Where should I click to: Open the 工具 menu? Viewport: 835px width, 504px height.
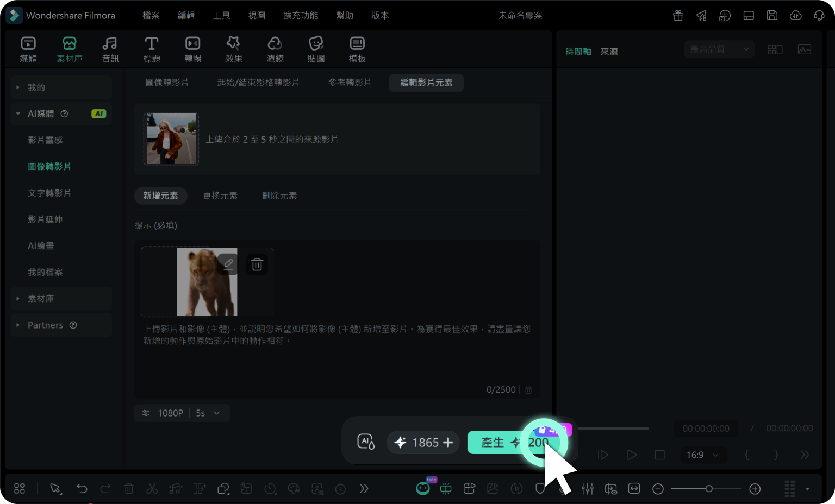(221, 15)
